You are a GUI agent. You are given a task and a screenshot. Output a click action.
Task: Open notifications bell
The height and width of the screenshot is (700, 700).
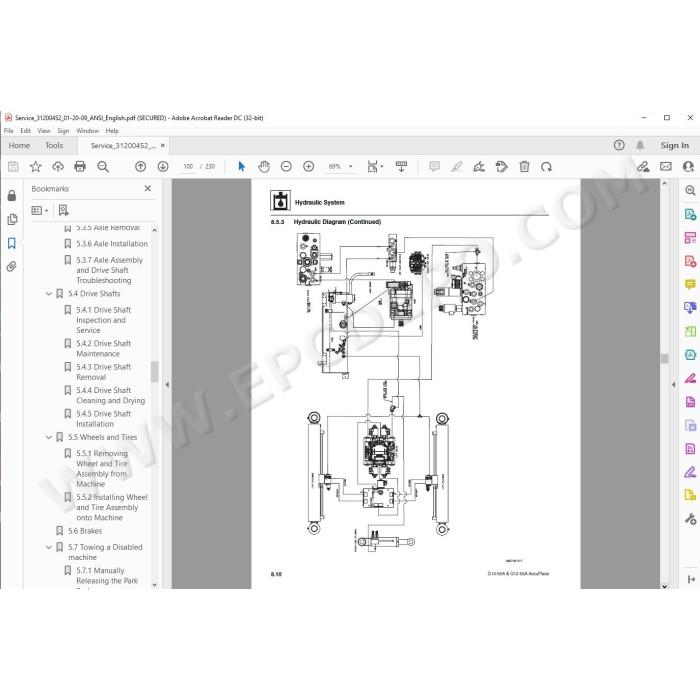(x=640, y=145)
